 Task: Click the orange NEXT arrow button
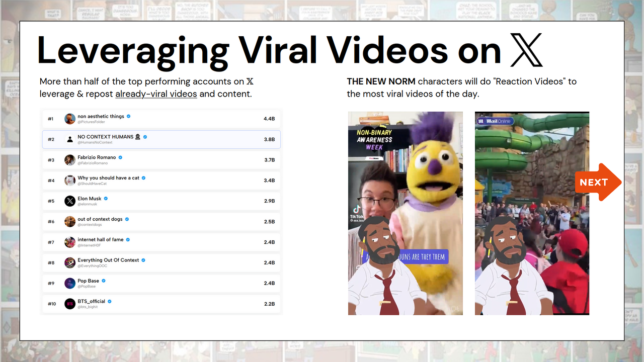598,182
